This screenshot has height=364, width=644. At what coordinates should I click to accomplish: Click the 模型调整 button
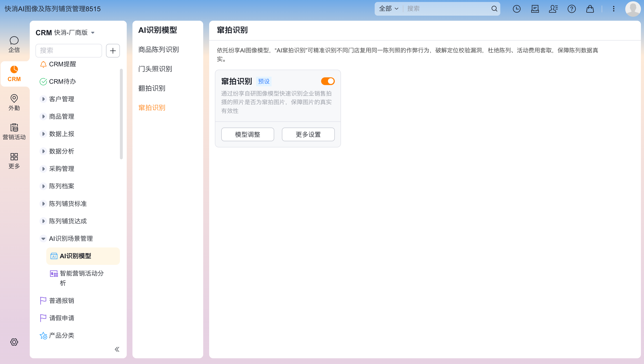[248, 134]
